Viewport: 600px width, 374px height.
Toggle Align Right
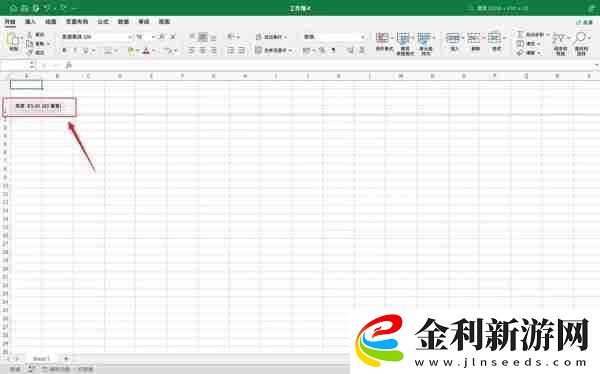pyautogui.click(x=214, y=51)
